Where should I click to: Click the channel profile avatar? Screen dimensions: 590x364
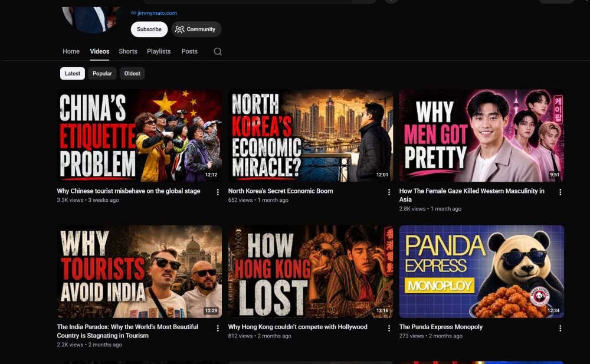91,19
